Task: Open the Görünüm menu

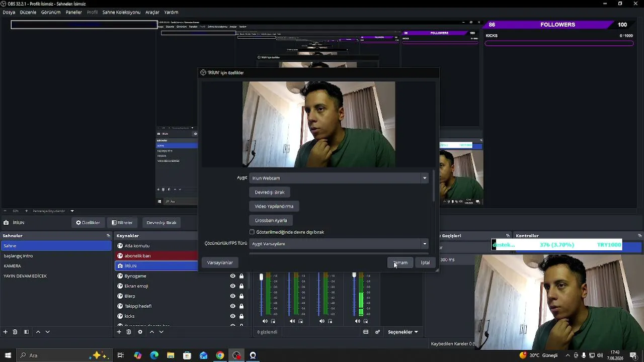Action: pos(51,12)
